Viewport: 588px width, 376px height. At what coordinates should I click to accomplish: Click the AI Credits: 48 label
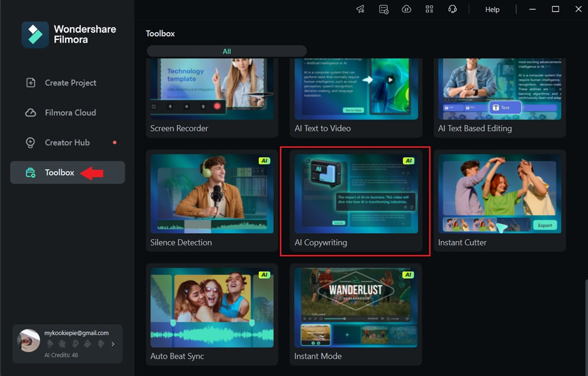pos(61,355)
